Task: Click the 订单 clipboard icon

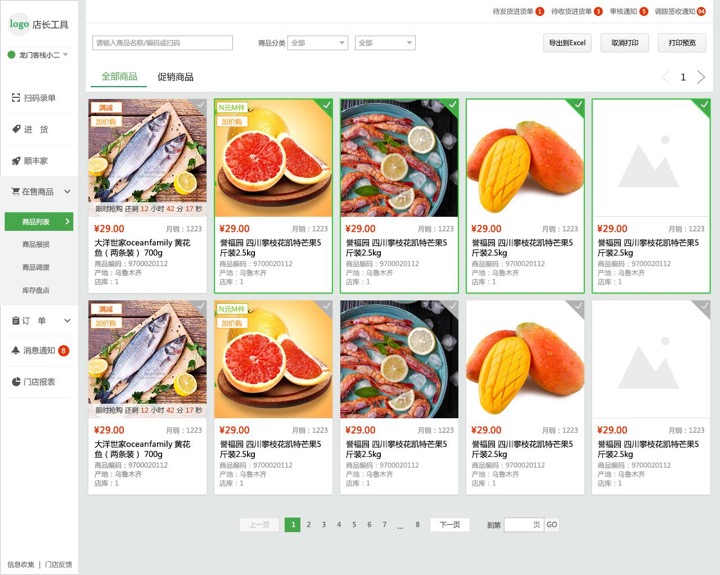Action: 16,320
